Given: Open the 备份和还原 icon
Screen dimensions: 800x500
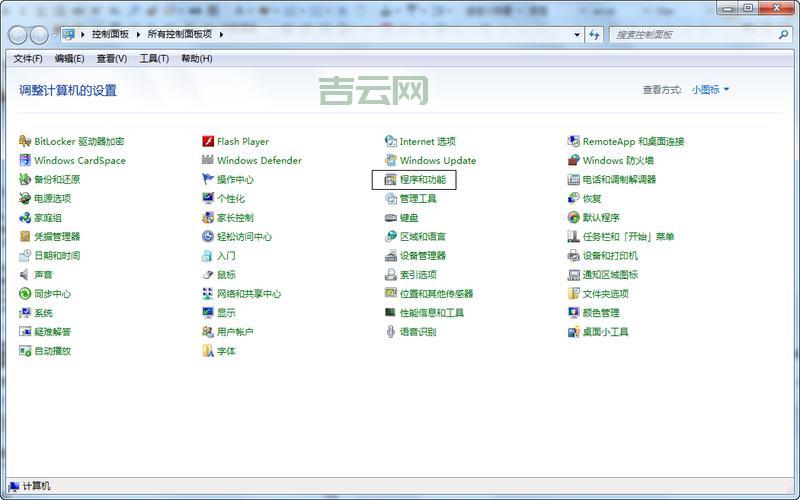Looking at the screenshot, I should coord(24,179).
